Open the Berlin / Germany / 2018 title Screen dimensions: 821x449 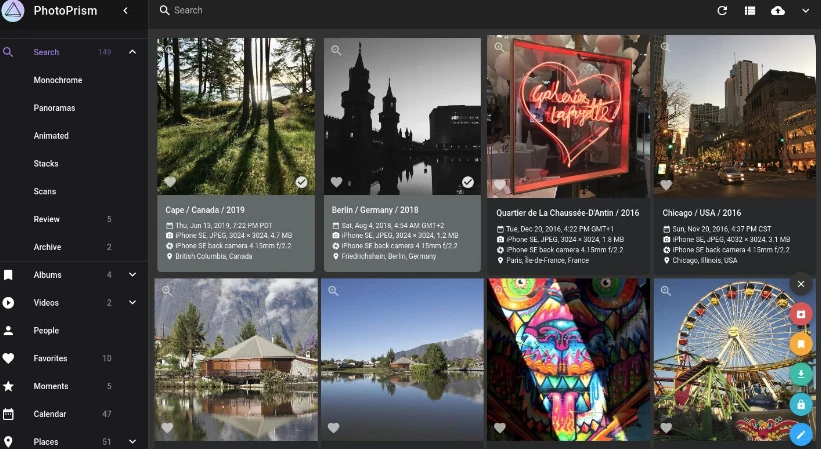pyautogui.click(x=375, y=210)
